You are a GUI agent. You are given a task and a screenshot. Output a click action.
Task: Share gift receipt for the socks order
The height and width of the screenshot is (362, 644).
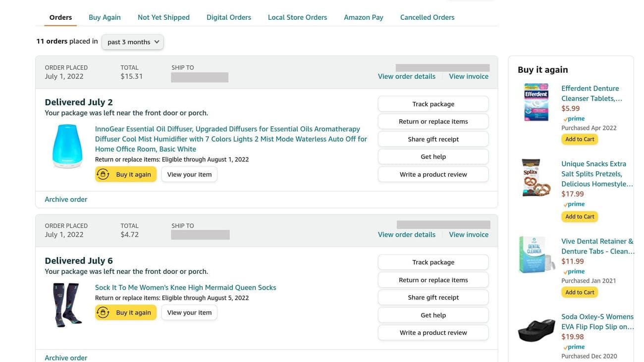tap(433, 298)
